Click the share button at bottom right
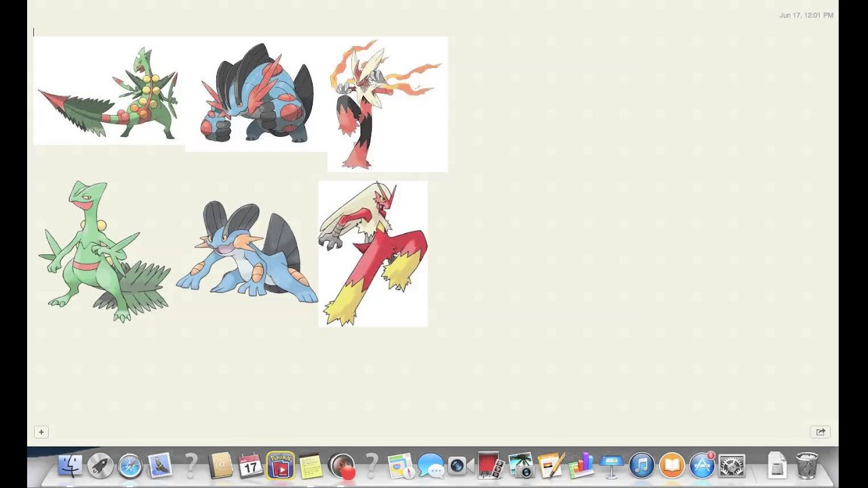The image size is (868, 488). (x=821, y=432)
